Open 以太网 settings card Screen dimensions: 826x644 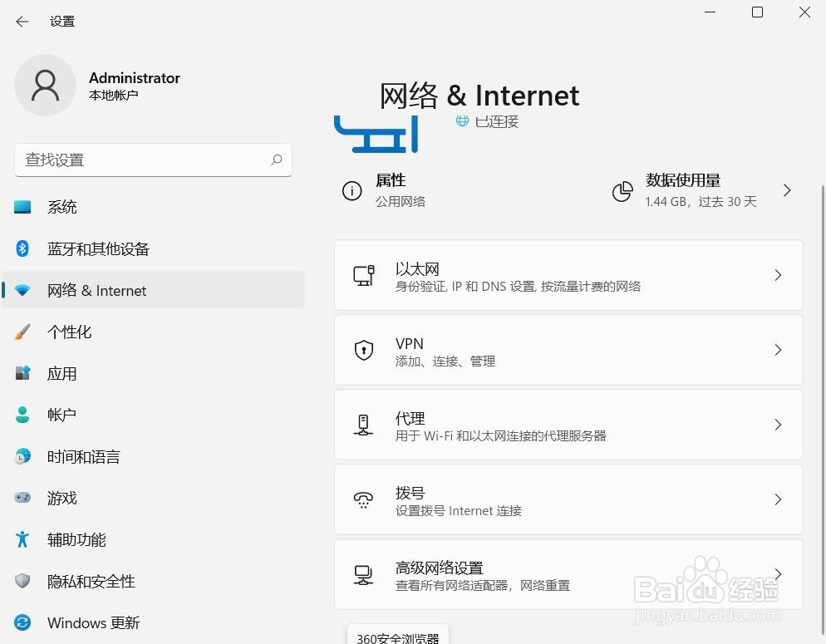point(568,275)
